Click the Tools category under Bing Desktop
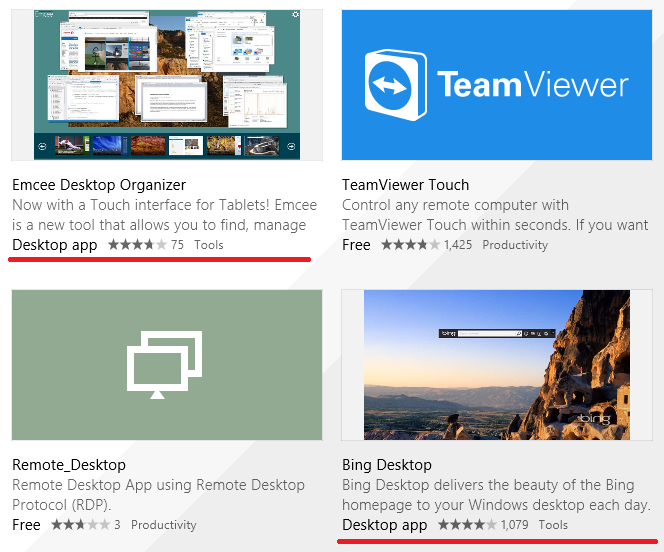The width and height of the screenshot is (664, 552). pos(553,525)
